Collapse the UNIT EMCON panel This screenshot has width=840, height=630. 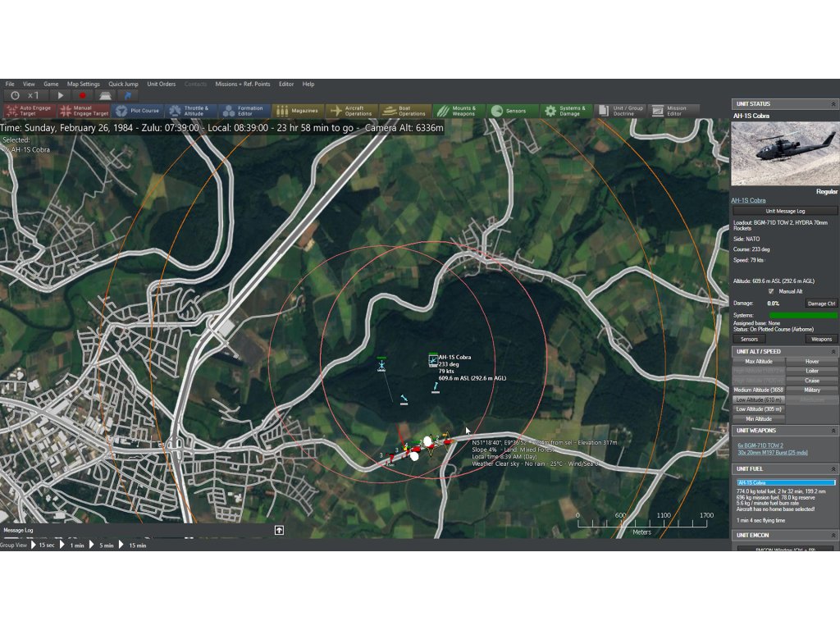pyautogui.click(x=833, y=535)
